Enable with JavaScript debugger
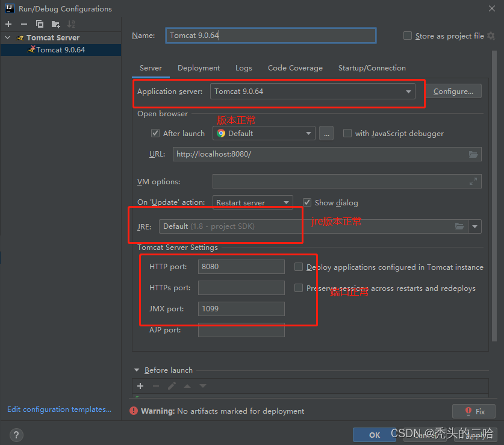 [x=347, y=133]
